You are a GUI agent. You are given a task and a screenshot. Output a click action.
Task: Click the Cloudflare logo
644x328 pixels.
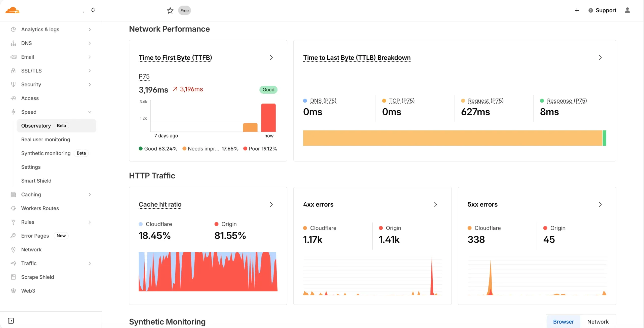[12, 10]
